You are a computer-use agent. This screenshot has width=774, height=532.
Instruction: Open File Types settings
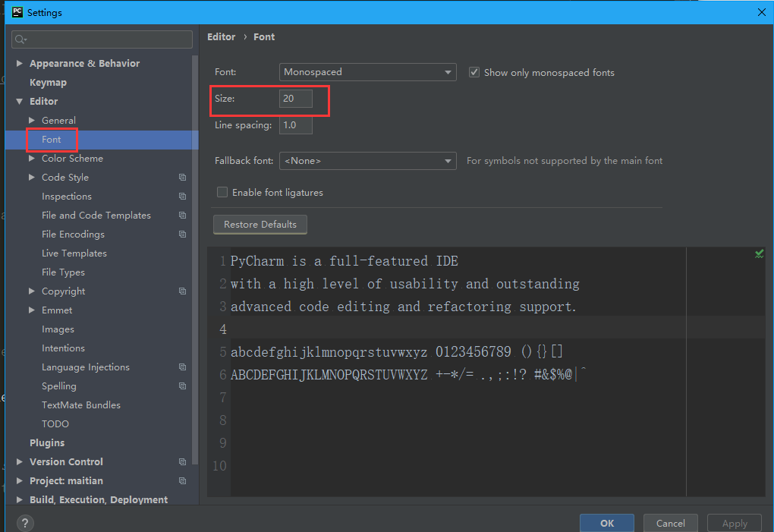[x=63, y=272]
